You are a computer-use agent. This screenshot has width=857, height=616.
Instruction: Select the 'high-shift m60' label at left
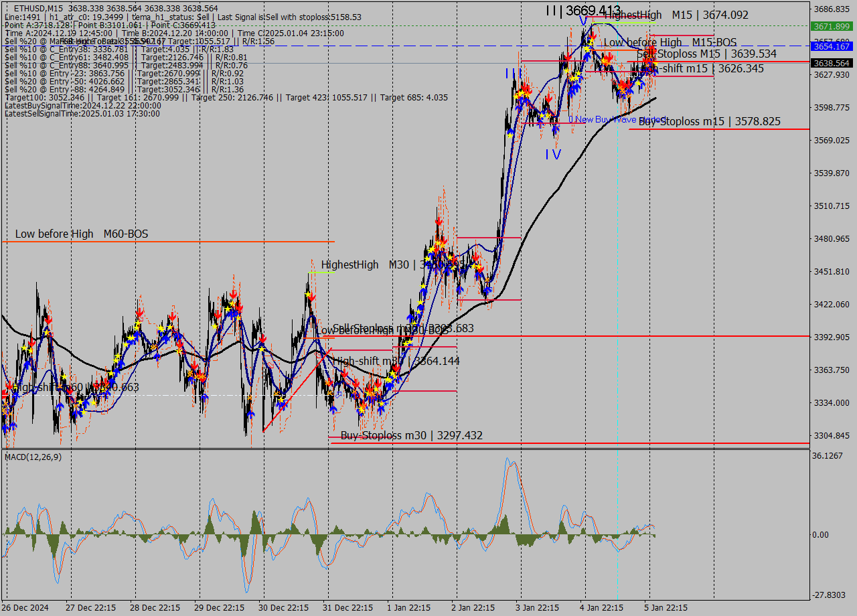(75, 387)
